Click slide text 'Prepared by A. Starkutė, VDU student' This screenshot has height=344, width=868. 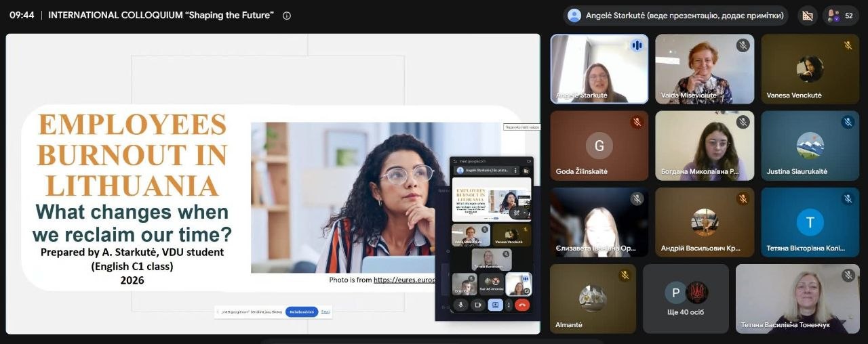[x=132, y=252]
